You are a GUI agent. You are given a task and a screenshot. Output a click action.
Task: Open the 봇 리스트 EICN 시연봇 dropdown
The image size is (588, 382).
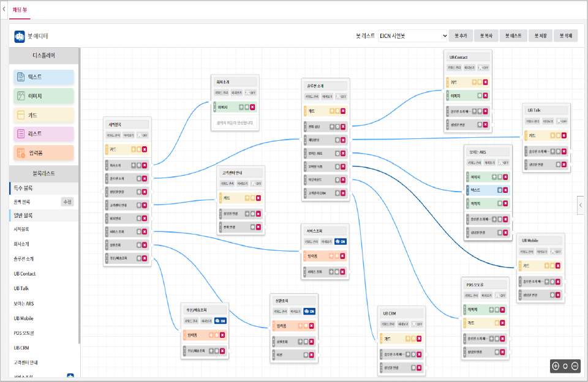[x=412, y=36]
